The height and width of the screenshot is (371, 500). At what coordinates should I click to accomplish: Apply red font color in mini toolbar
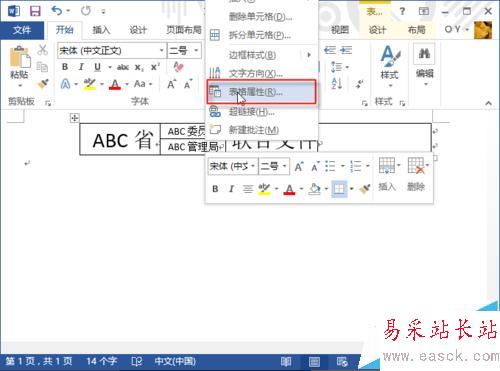(289, 189)
